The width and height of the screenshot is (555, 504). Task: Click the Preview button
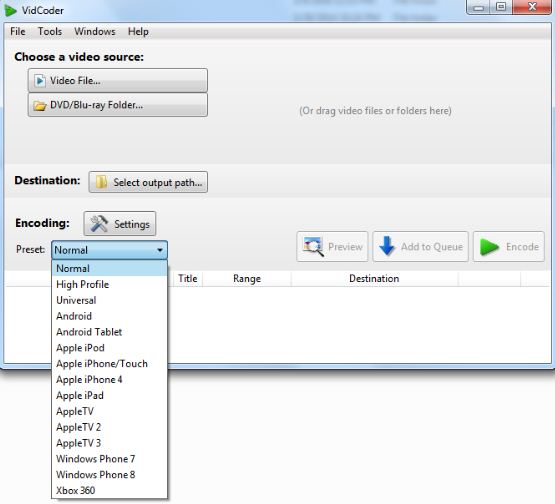(x=332, y=247)
